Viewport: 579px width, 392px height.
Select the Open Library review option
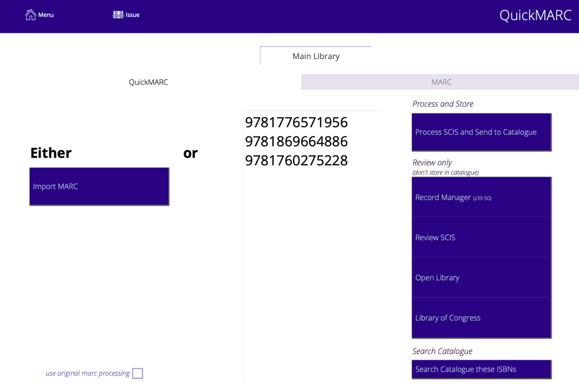481,278
